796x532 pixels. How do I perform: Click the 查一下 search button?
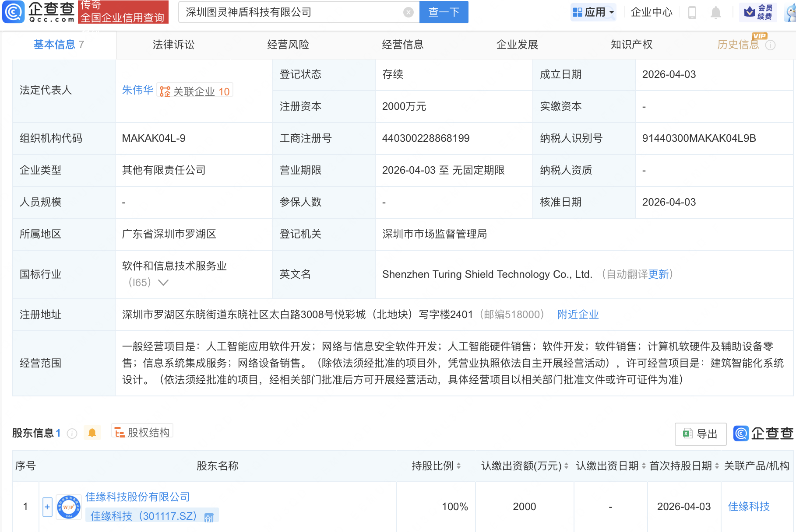pyautogui.click(x=443, y=12)
